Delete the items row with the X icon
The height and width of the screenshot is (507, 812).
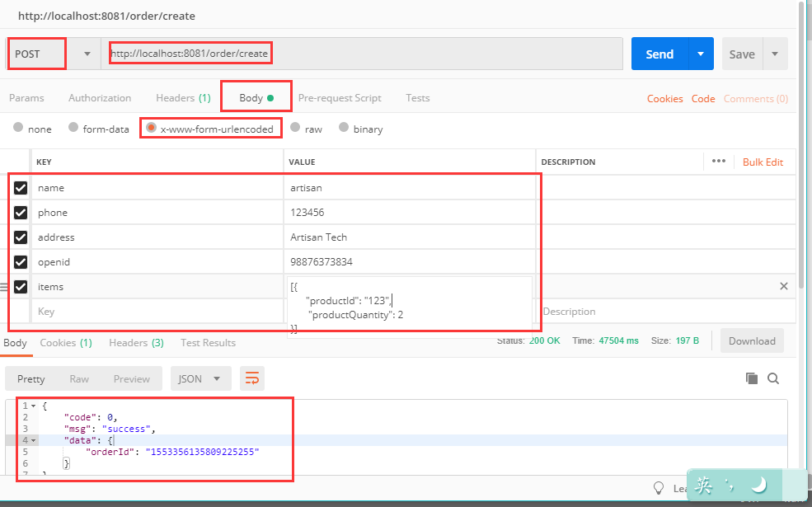tap(784, 286)
